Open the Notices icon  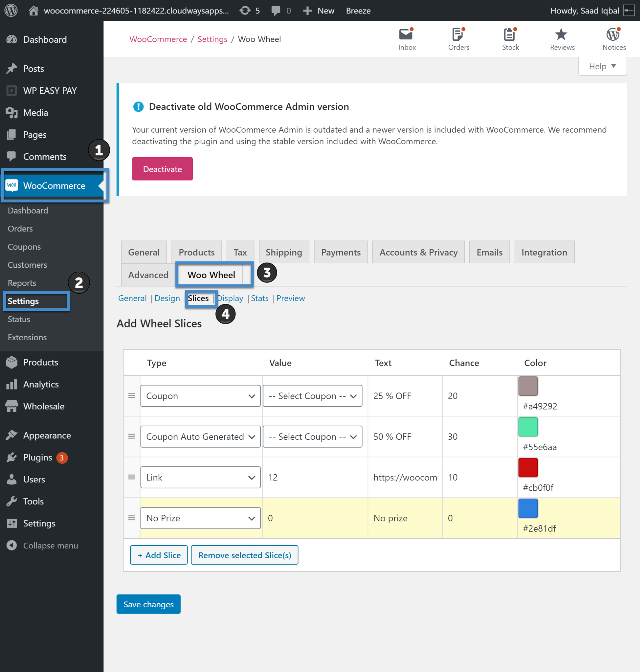pyautogui.click(x=614, y=39)
